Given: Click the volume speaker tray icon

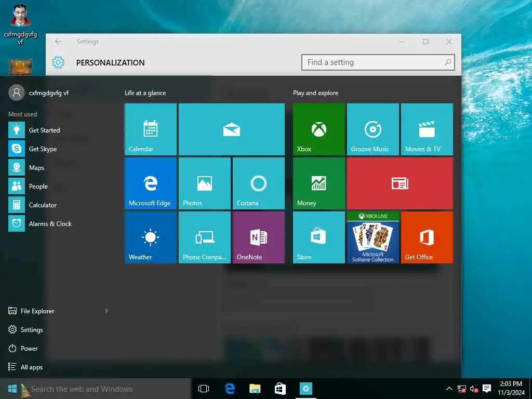Looking at the screenshot, I should [474, 389].
